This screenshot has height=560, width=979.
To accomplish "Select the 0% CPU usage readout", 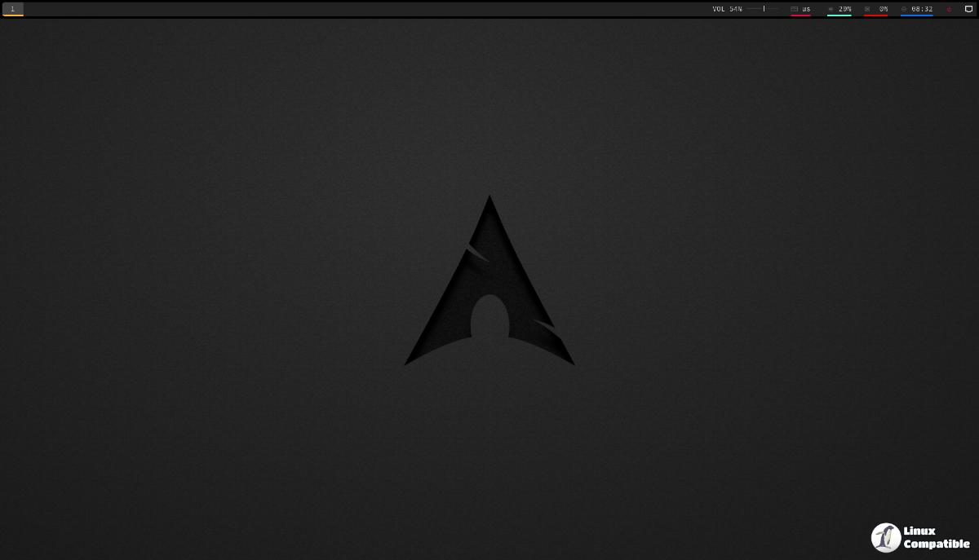I will 883,9.
